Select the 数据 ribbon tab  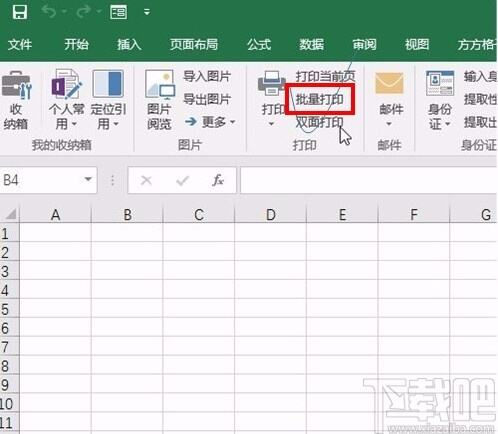point(311,44)
